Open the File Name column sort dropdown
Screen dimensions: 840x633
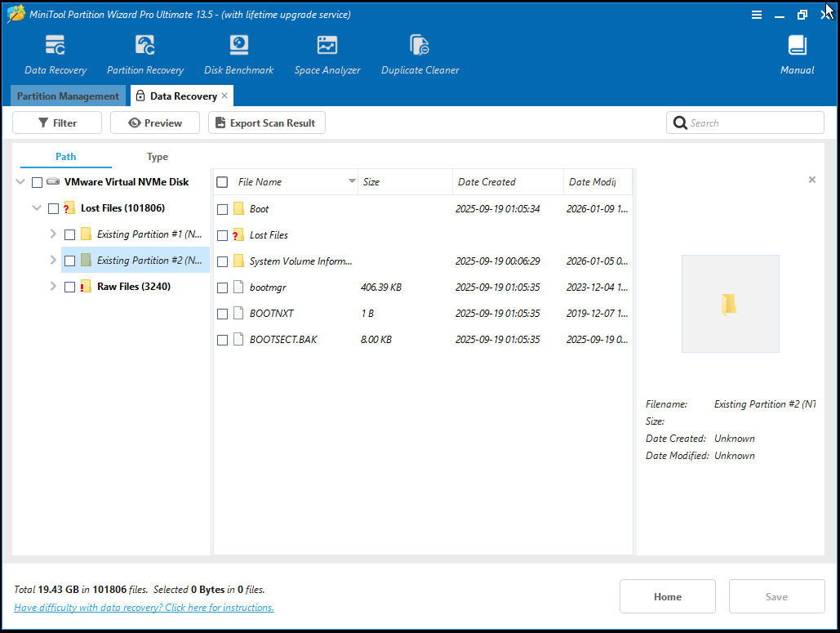351,181
